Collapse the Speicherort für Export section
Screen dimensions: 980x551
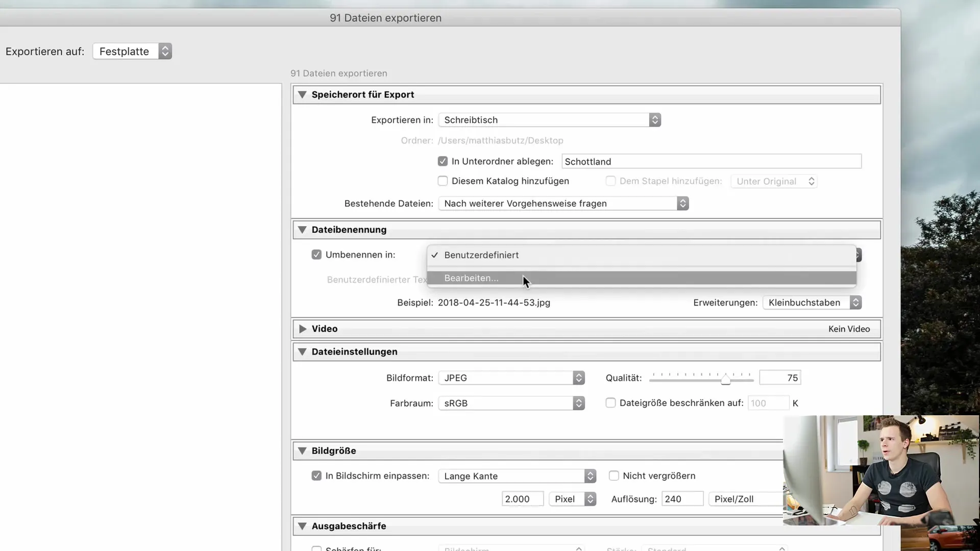302,95
